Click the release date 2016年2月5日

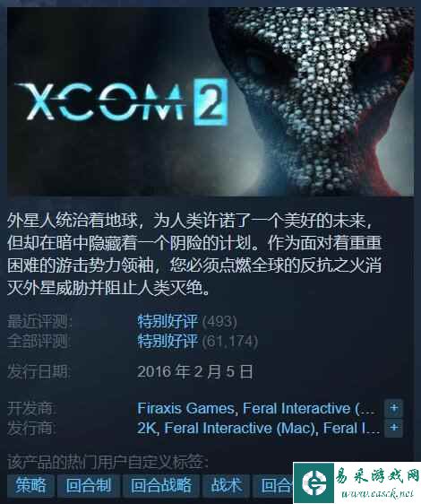pyautogui.click(x=195, y=372)
